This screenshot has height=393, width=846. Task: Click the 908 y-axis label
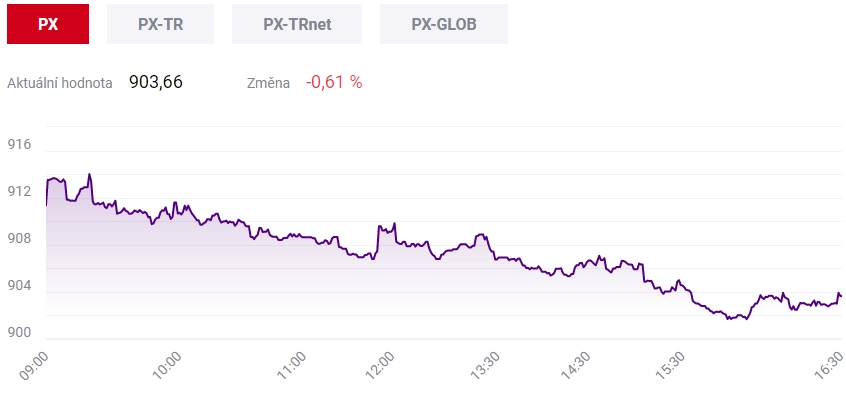pos(19,239)
